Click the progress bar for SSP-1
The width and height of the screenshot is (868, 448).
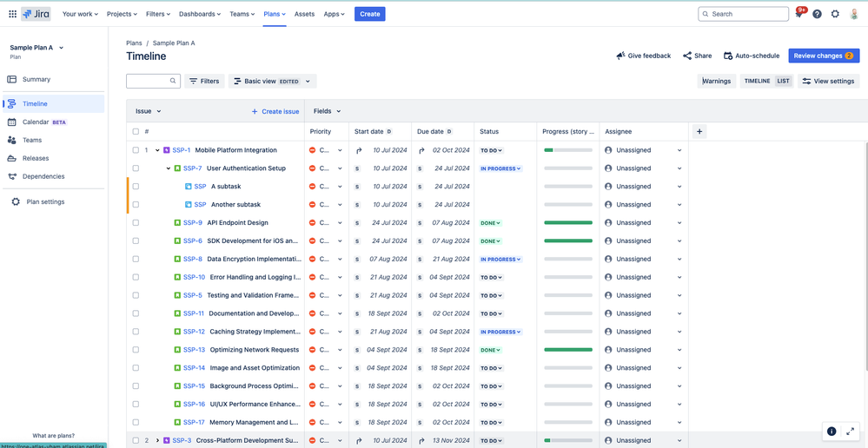(x=568, y=150)
